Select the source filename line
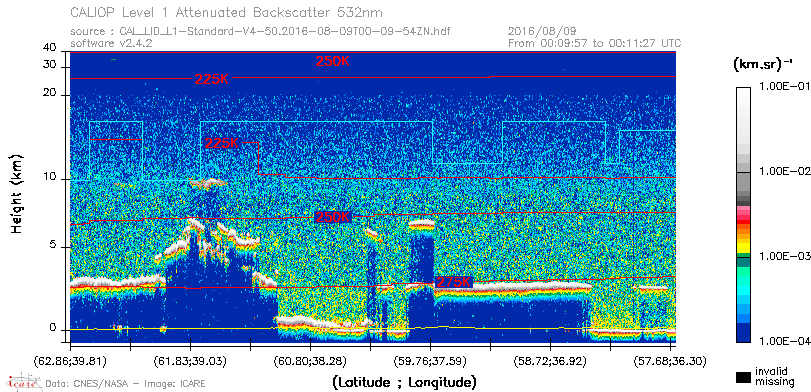 [x=260, y=32]
